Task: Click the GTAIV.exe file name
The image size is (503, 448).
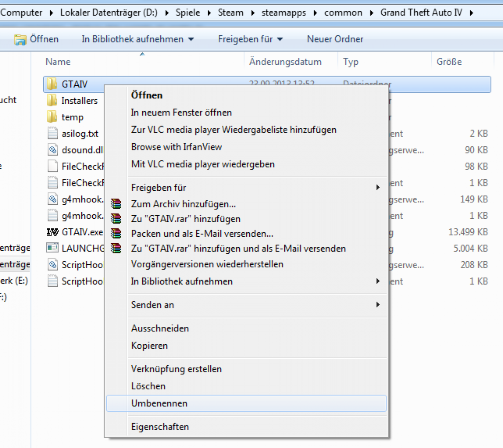Action: (x=82, y=232)
